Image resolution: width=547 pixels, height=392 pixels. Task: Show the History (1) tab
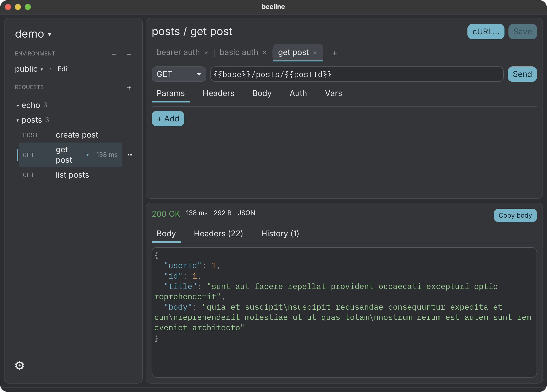coord(280,234)
